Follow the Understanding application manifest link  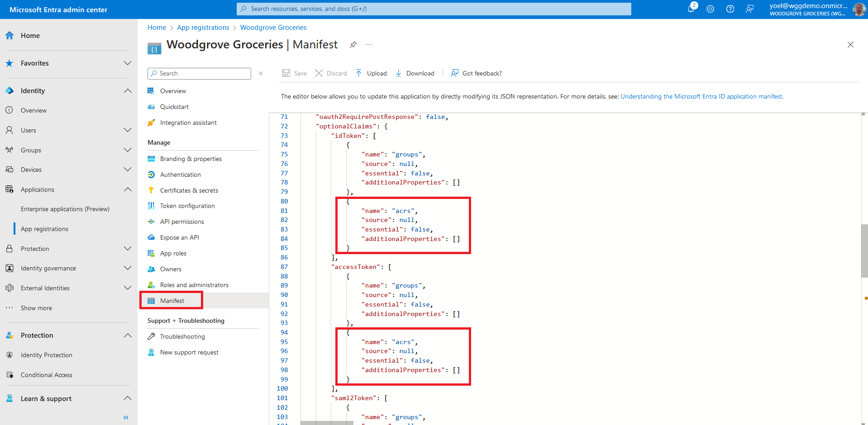701,96
